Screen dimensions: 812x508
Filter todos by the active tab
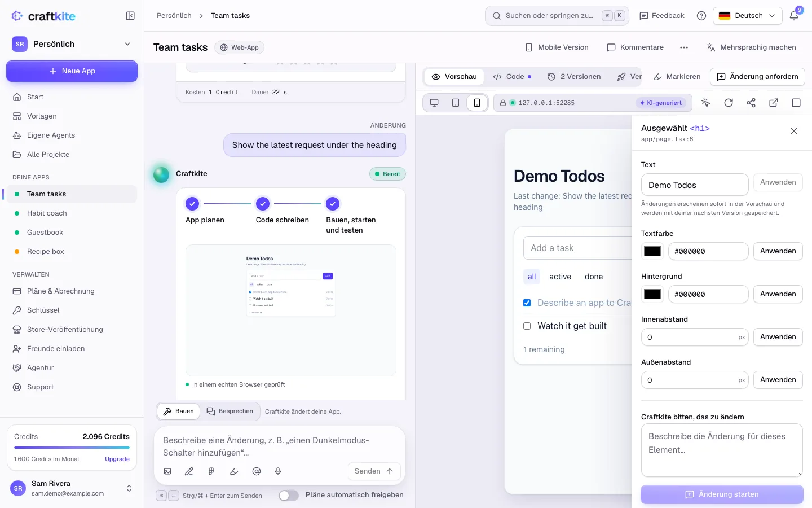[x=560, y=277]
